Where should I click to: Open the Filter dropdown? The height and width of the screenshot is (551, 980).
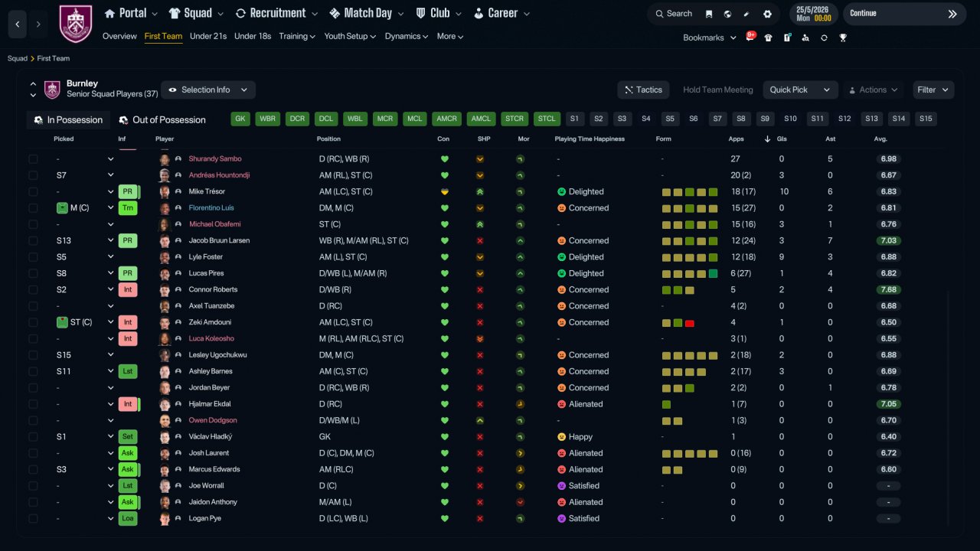click(933, 90)
